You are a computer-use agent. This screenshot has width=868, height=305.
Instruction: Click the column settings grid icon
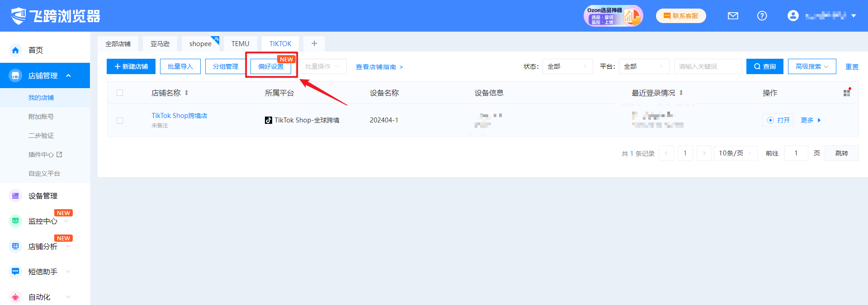click(847, 93)
